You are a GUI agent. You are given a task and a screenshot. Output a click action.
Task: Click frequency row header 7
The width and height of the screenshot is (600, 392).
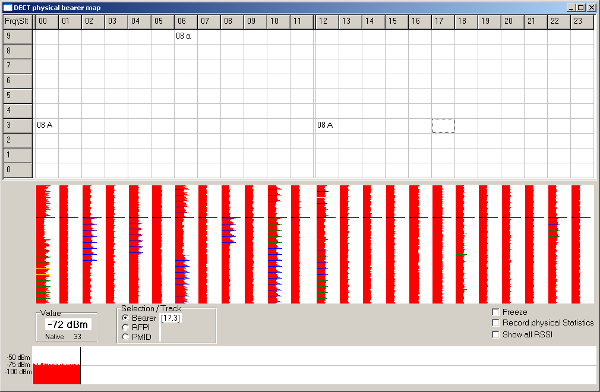click(x=18, y=66)
